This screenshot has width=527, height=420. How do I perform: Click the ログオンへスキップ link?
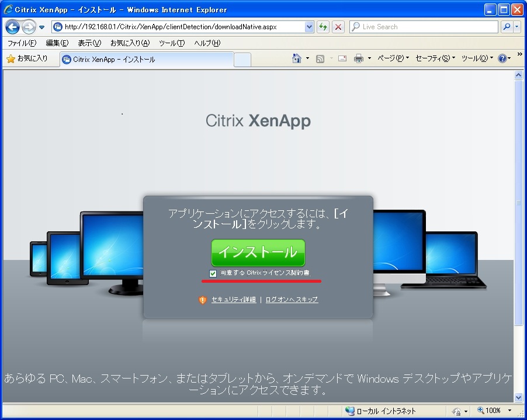click(x=292, y=300)
